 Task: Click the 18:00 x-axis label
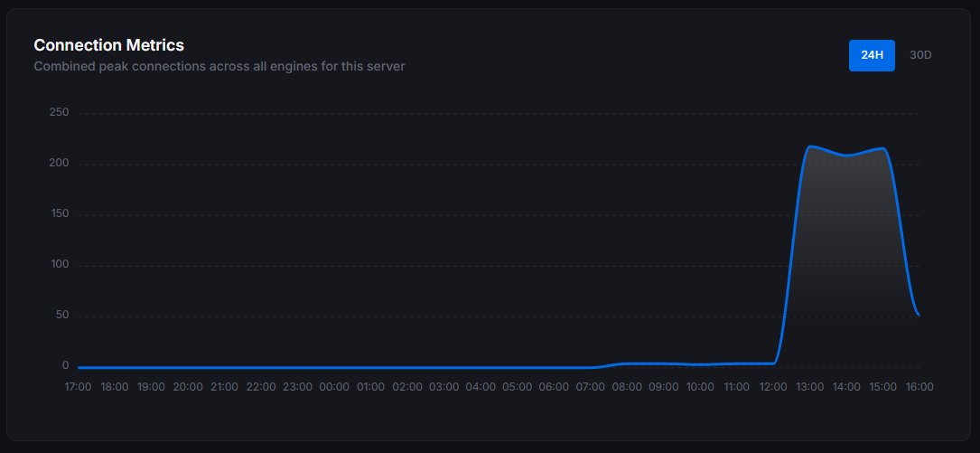[115, 387]
